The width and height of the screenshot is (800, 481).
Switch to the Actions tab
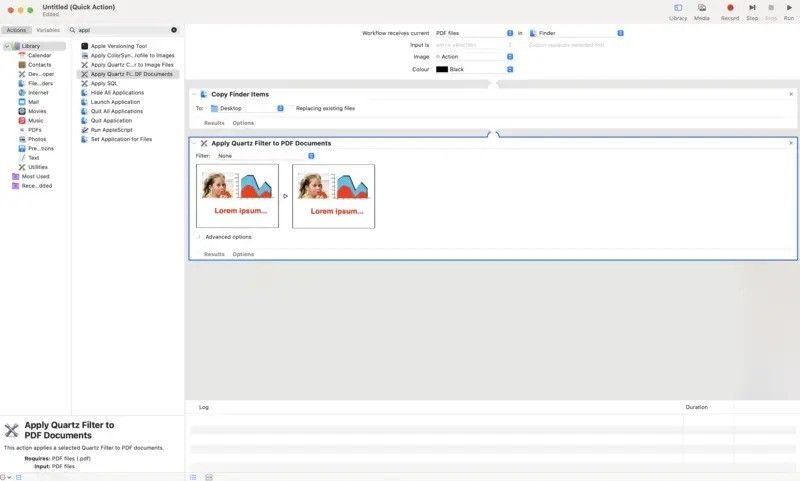[x=16, y=30]
